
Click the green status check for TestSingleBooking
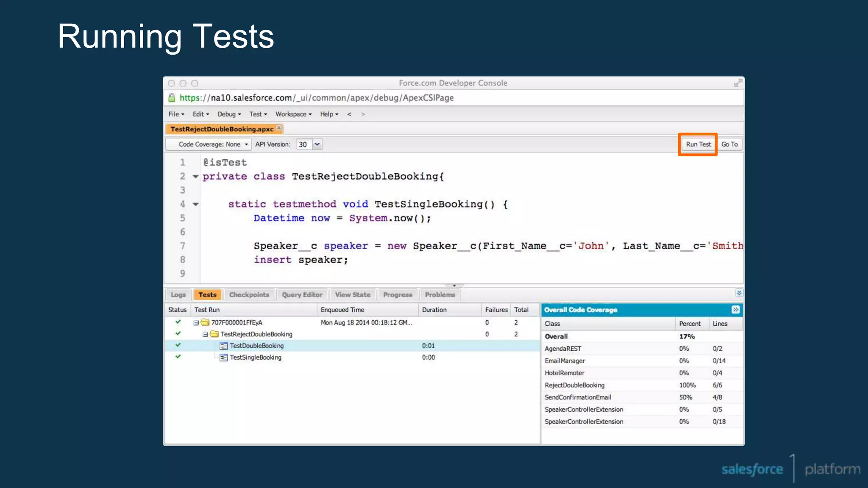(178, 356)
